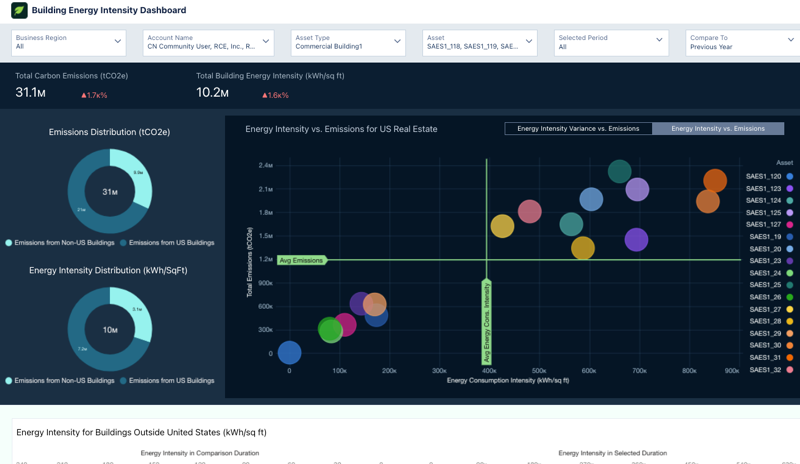Screen dimensions: 800x464
Task: Open the Compare To dropdown
Action: point(743,42)
